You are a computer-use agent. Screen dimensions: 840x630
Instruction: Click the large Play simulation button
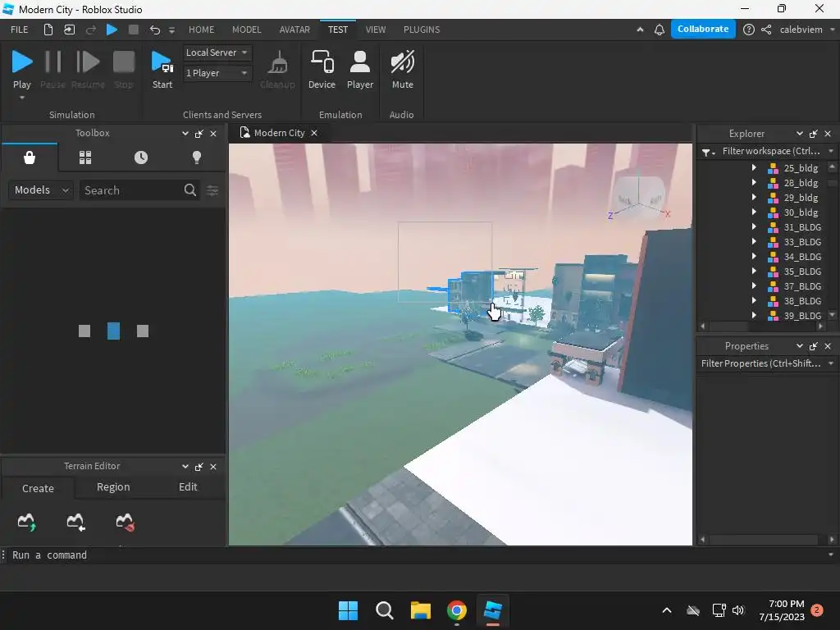pos(22,69)
